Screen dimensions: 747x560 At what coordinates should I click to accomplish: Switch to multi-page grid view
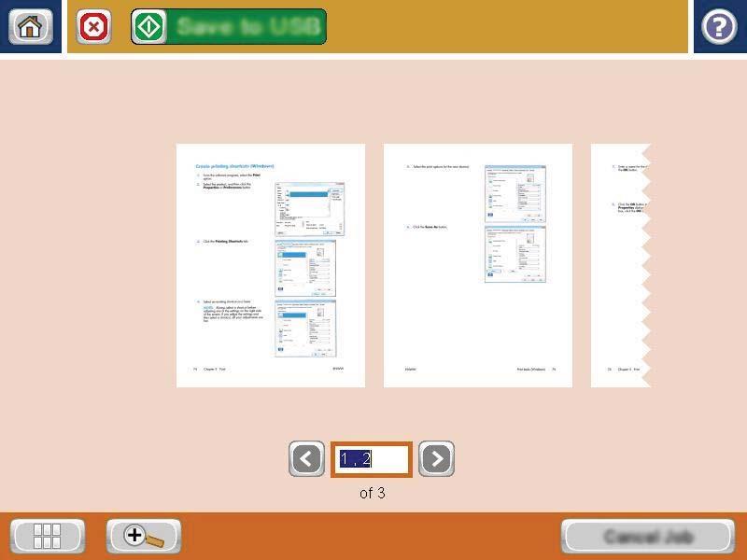48,536
